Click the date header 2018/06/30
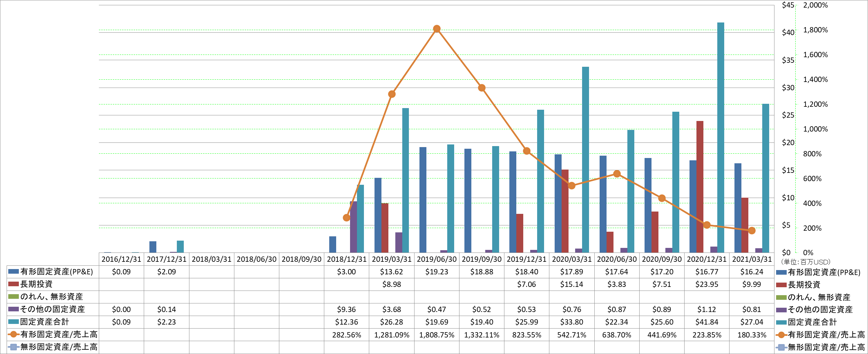Viewport: 868px width, 354px height. coord(256,259)
